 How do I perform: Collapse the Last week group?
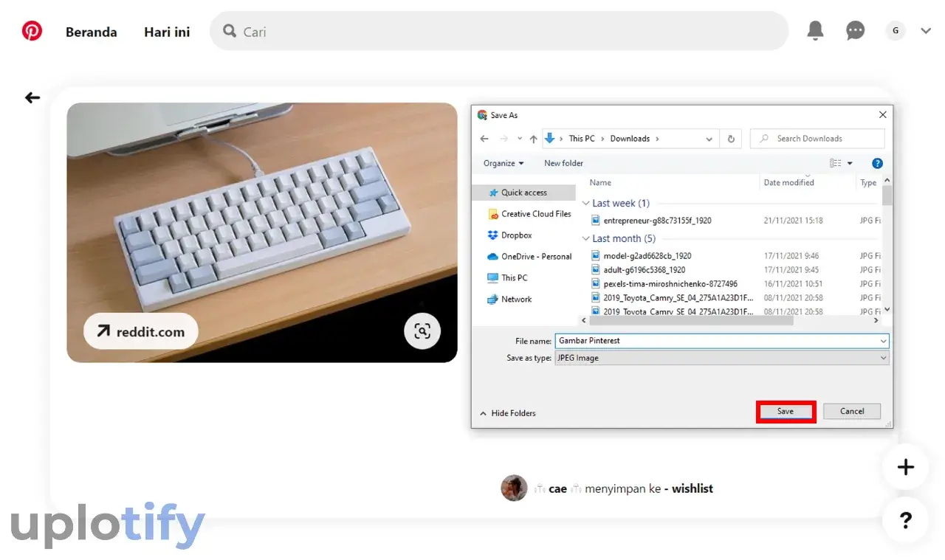[586, 204]
